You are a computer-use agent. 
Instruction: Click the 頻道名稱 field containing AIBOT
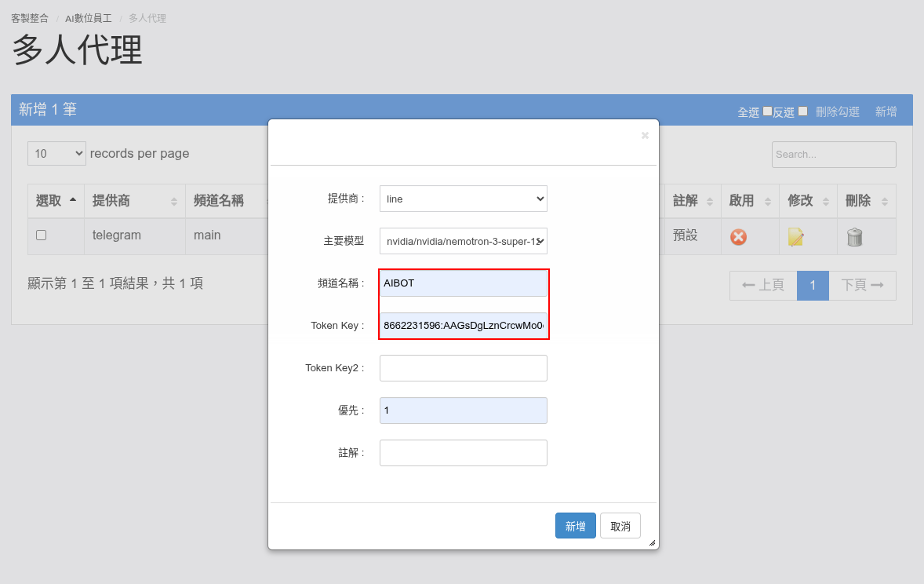(x=464, y=283)
